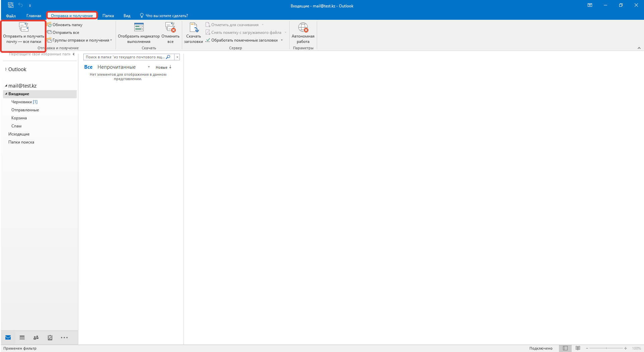Image resolution: width=644 pixels, height=352 pixels.
Task: Click the 100% zoom level
Action: click(x=636, y=348)
